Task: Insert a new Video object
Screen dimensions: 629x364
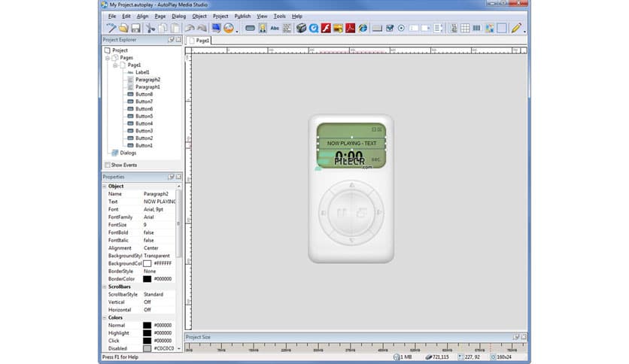Action: pos(301,28)
